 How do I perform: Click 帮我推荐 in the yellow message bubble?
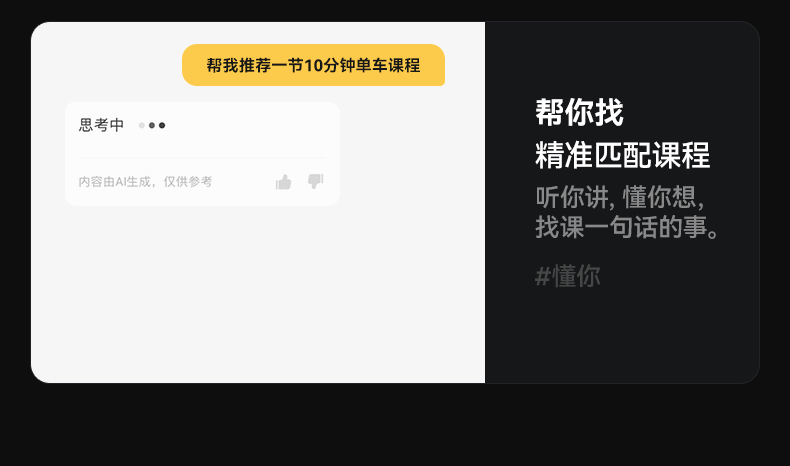(x=239, y=65)
